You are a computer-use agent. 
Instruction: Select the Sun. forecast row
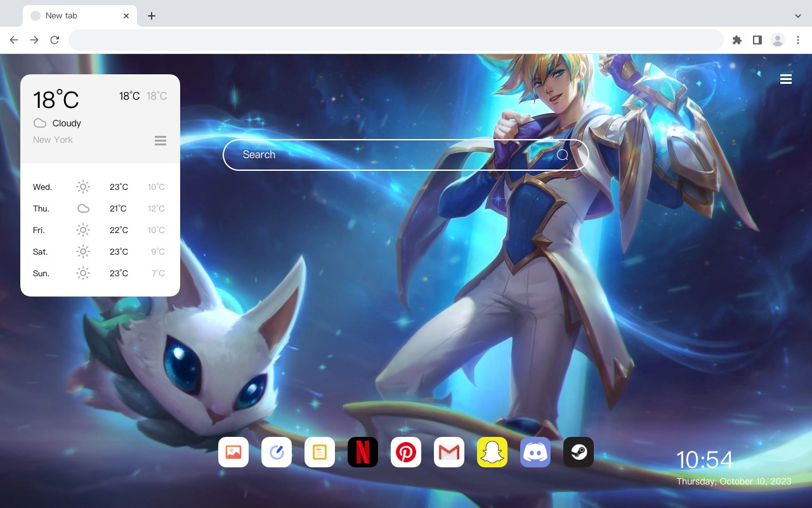pyautogui.click(x=100, y=273)
